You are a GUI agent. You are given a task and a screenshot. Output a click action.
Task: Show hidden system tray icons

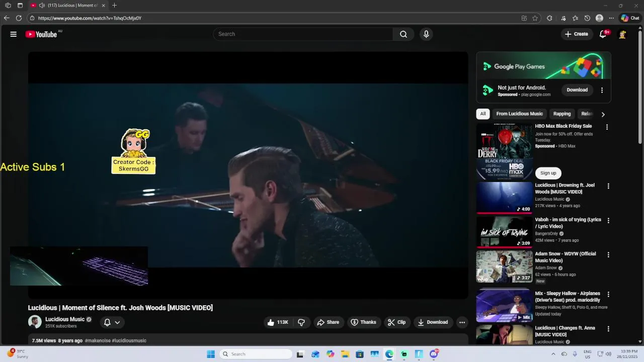tap(553, 354)
